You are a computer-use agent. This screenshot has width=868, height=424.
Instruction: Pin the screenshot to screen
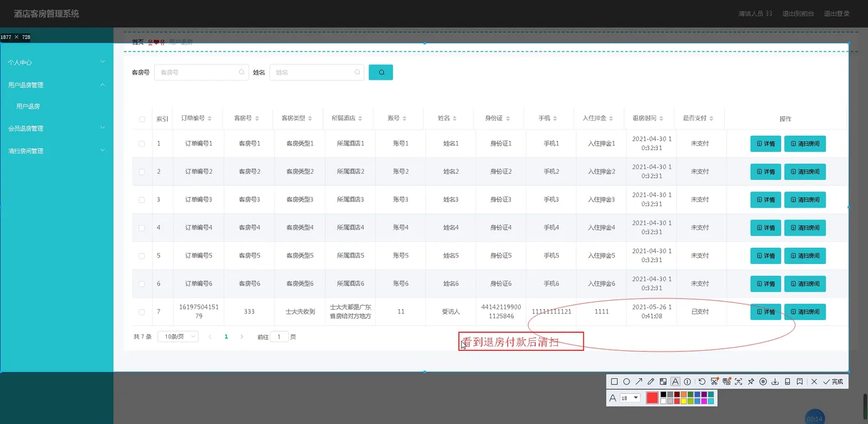pos(751,382)
